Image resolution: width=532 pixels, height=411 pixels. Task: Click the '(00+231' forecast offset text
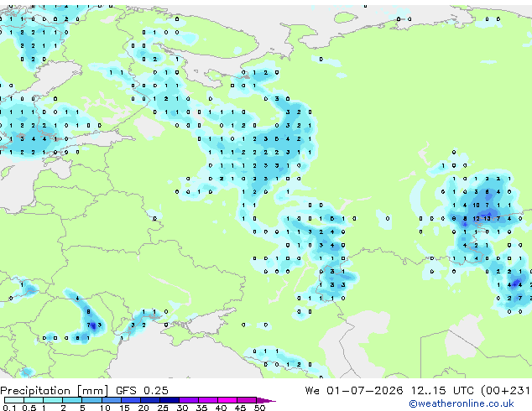[x=505, y=391]
